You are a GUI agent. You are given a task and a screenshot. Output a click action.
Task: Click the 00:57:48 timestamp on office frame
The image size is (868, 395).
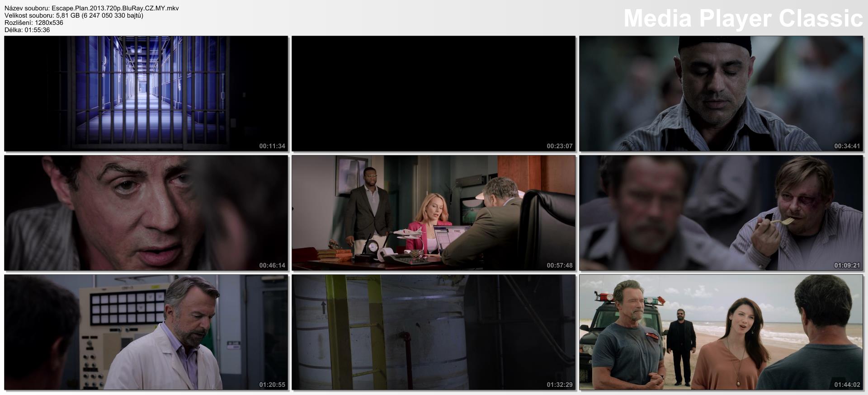(559, 265)
